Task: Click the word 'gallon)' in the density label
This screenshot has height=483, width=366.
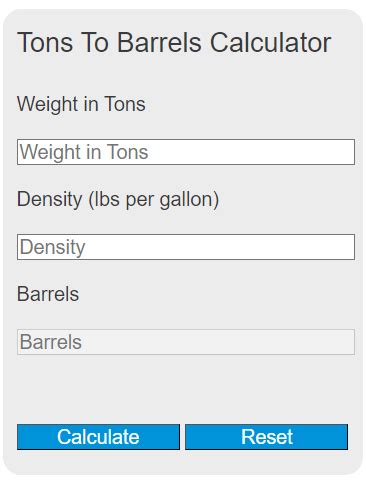Action: (x=189, y=200)
